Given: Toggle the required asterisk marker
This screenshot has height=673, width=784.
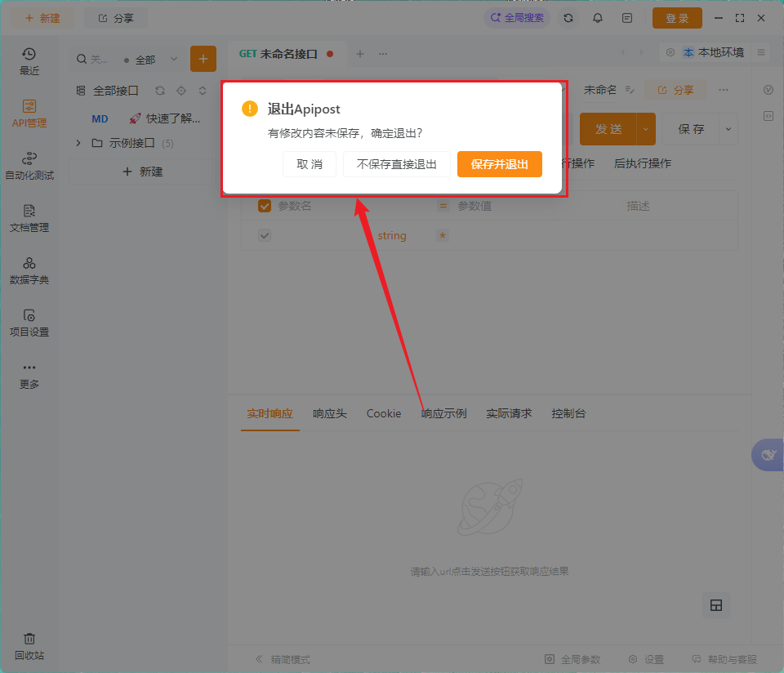Looking at the screenshot, I should pos(443,235).
